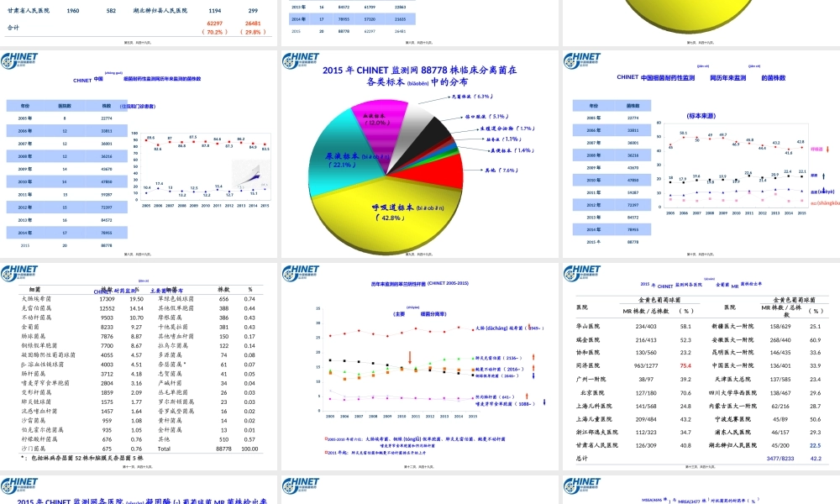Click the CHINET logo above the bacteria species table
This screenshot has width=840, height=504.
(19, 274)
